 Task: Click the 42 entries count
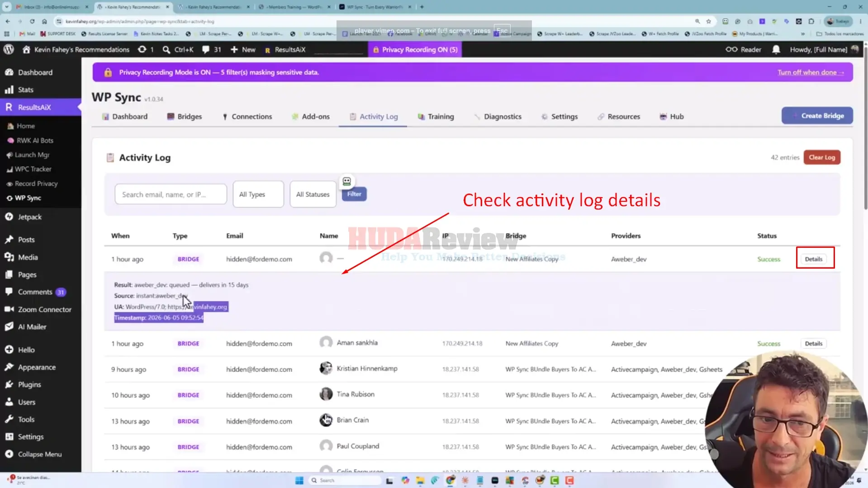(x=785, y=157)
